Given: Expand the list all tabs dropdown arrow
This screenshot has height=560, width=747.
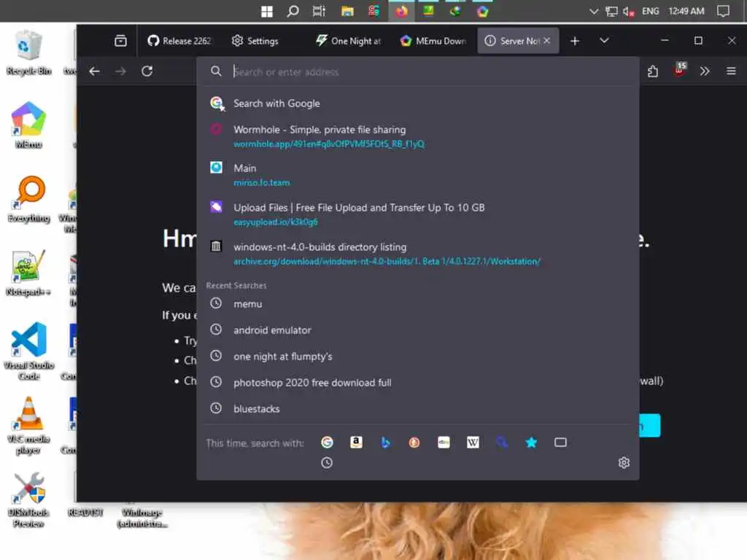Looking at the screenshot, I should [x=604, y=41].
